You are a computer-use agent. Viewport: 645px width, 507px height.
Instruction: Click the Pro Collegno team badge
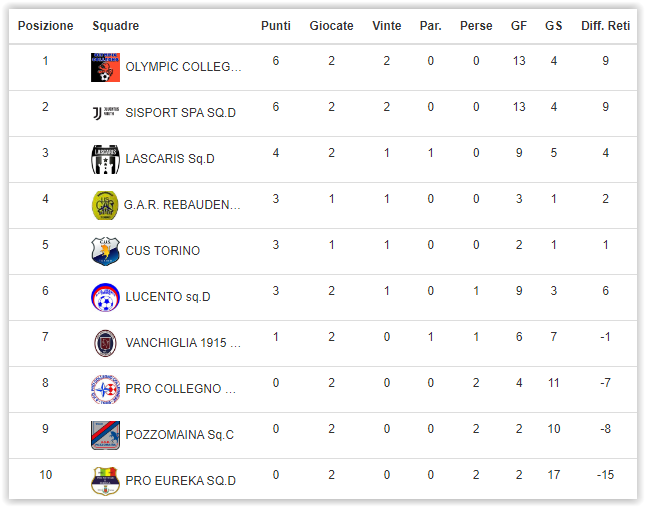pyautogui.click(x=105, y=389)
